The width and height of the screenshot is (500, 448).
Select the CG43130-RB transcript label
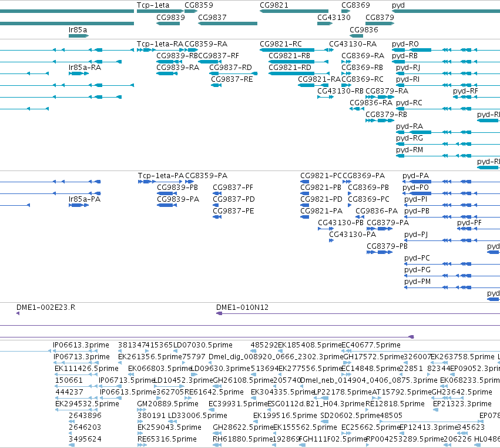tap(341, 91)
